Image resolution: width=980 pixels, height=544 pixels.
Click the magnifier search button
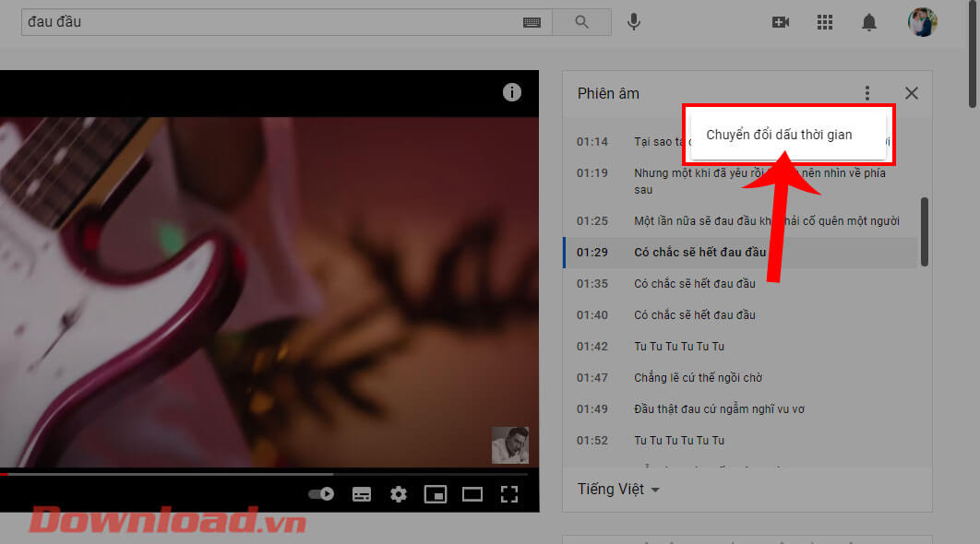point(582,22)
